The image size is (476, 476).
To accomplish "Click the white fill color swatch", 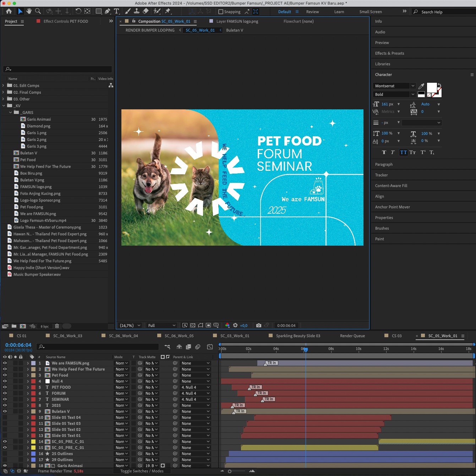I will (432, 88).
